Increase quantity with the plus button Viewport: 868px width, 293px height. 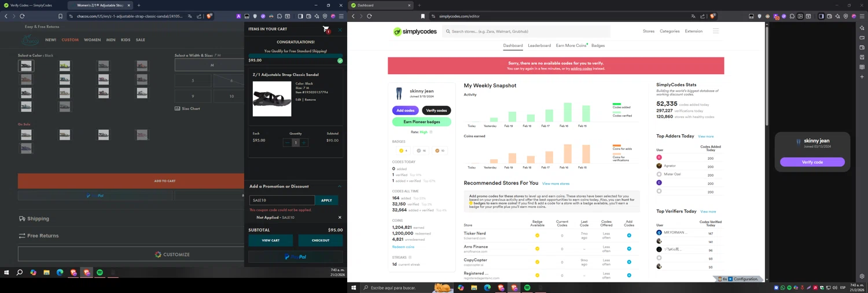coord(304,142)
